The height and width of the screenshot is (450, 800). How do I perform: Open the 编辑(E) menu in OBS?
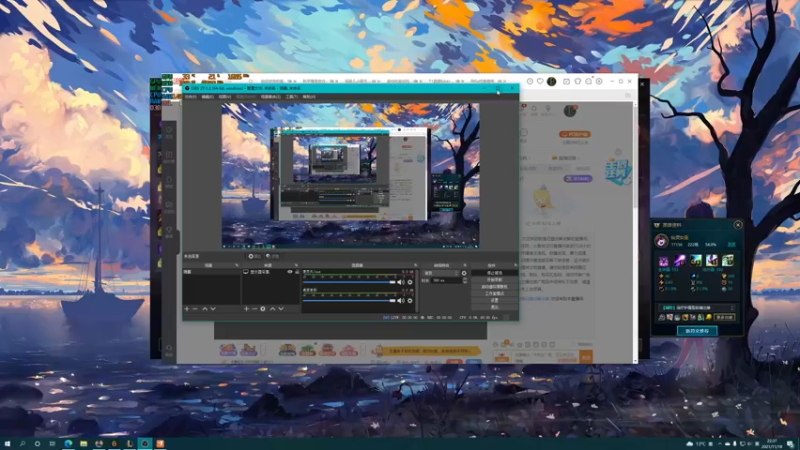tap(207, 97)
